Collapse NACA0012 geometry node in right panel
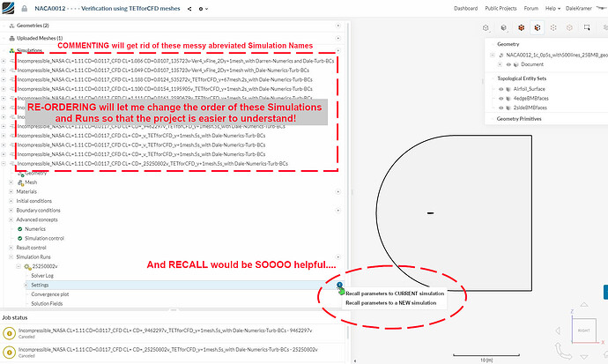Screen dimensions: 608x364 (x=493, y=55)
